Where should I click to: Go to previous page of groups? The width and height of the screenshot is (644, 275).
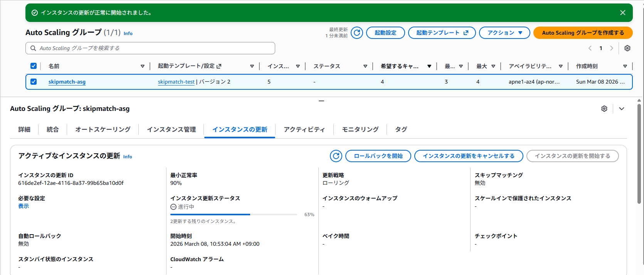[590, 48]
